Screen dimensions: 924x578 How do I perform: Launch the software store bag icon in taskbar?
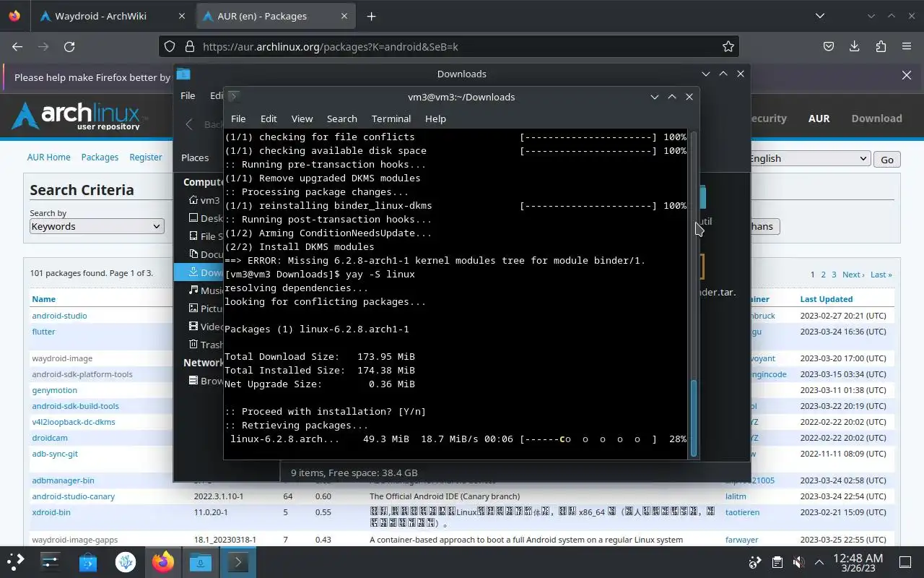[87, 561]
